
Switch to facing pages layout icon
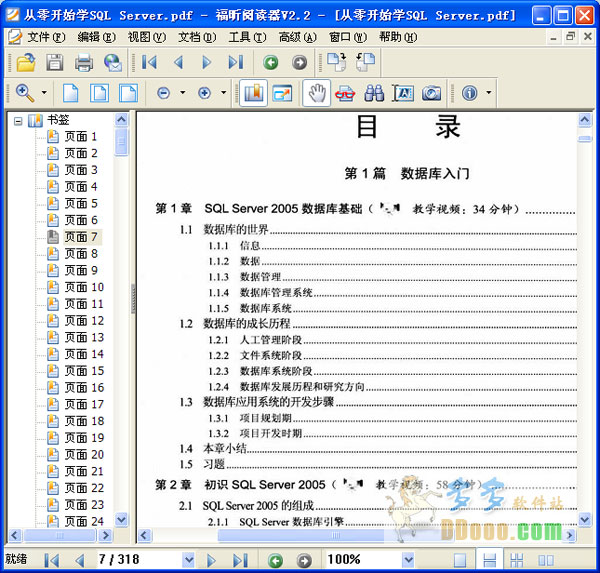click(546, 561)
